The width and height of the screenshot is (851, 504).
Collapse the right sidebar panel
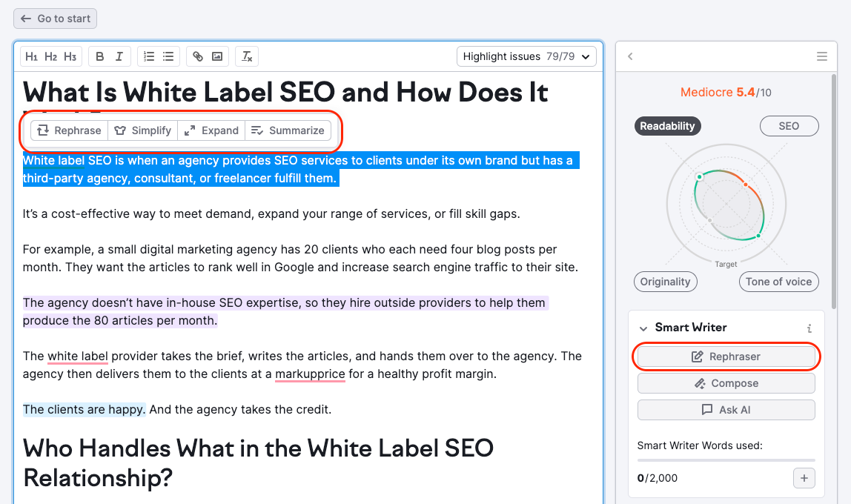click(630, 56)
